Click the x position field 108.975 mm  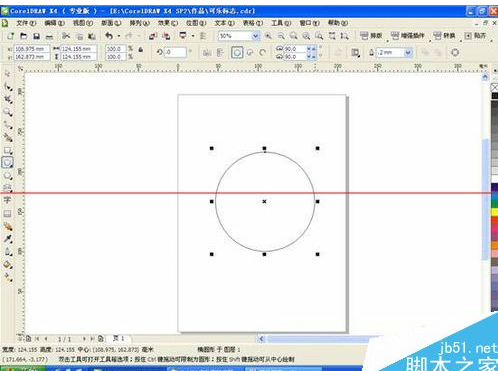click(x=31, y=49)
